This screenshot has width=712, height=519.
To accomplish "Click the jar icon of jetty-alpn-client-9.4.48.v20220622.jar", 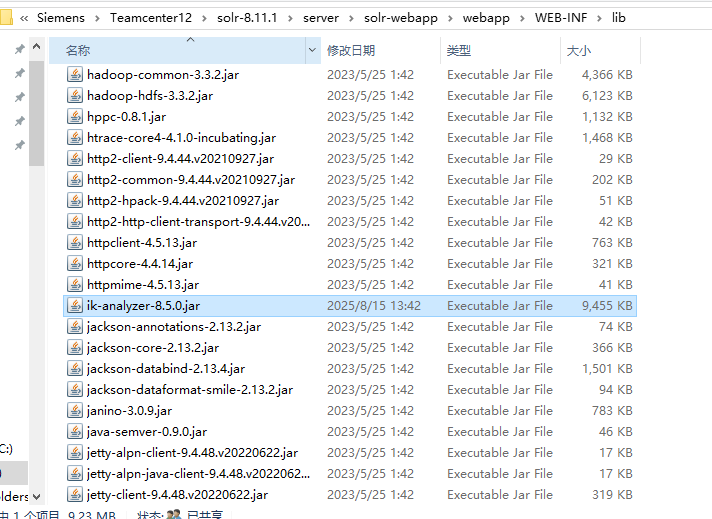I will click(75, 453).
